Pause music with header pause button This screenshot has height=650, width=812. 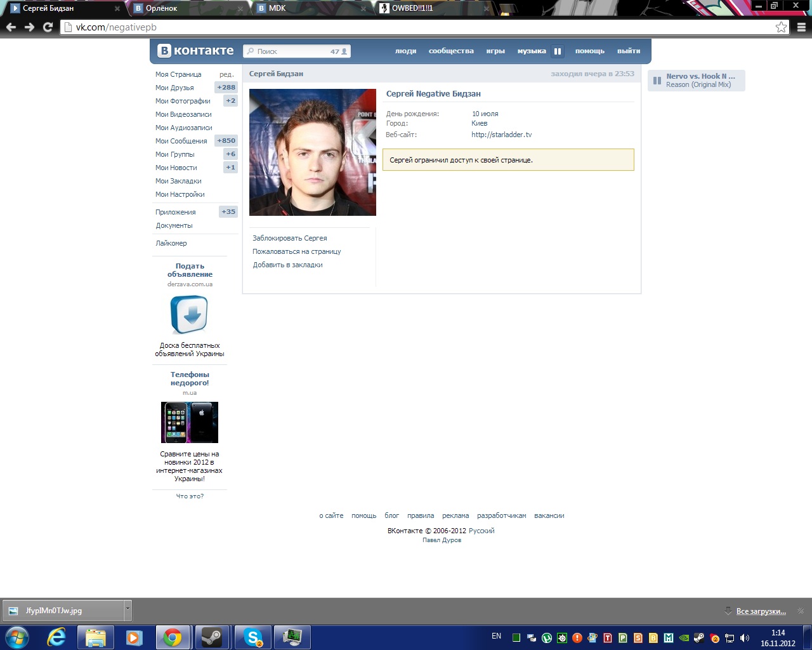coord(558,51)
